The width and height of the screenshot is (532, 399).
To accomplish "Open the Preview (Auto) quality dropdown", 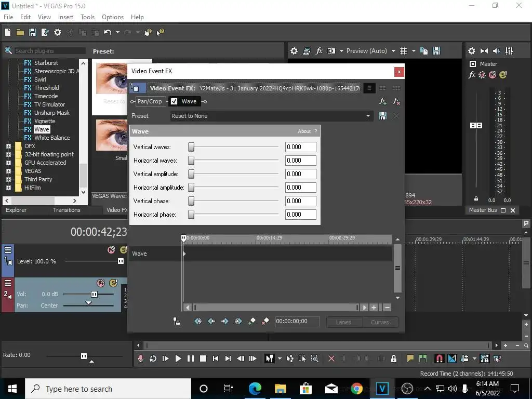I will click(x=393, y=51).
